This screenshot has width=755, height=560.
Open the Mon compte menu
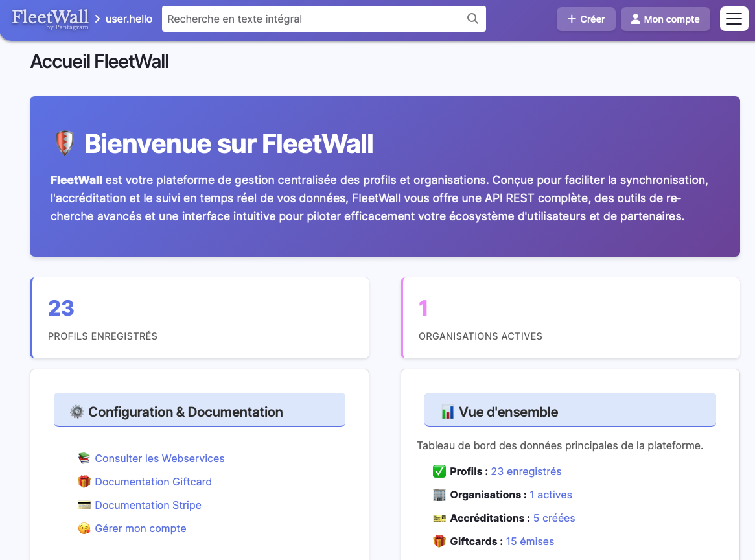point(665,19)
